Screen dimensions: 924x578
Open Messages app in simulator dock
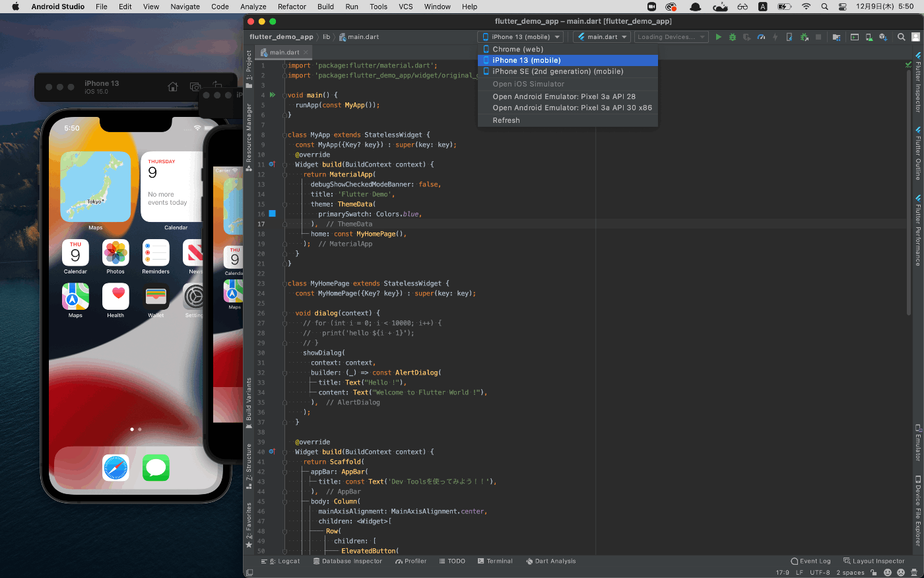click(156, 468)
